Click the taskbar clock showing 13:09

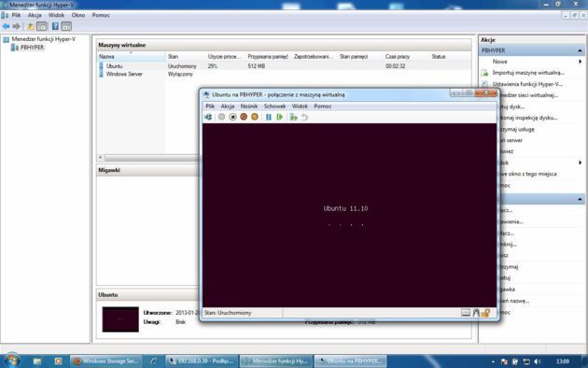point(563,361)
